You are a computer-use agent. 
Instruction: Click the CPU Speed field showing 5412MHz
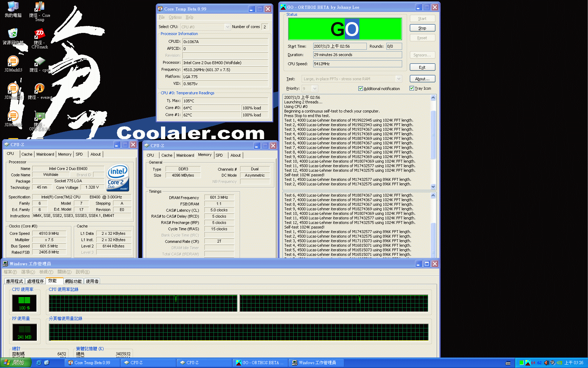pyautogui.click(x=357, y=64)
